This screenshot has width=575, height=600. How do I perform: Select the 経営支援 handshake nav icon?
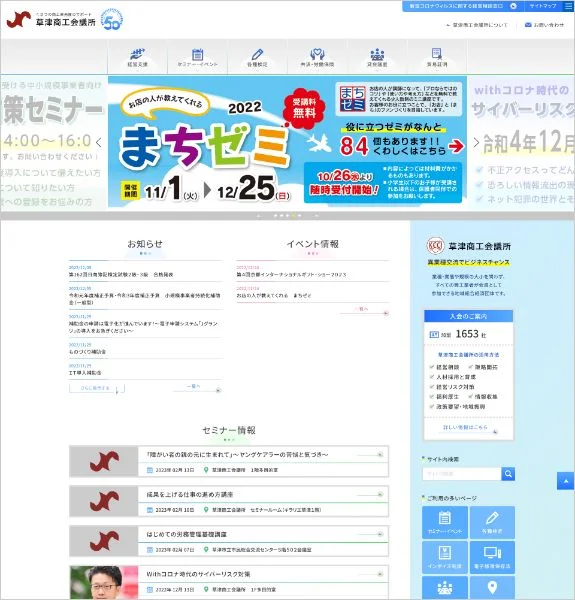tap(137, 58)
